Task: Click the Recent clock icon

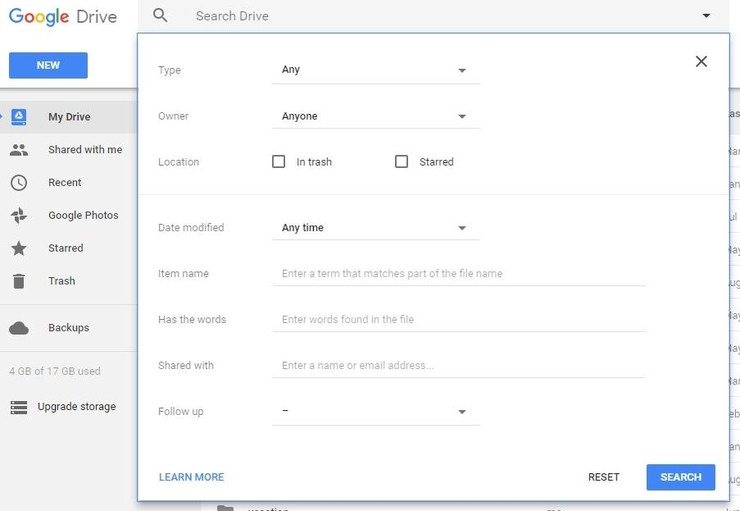Action: 19,183
